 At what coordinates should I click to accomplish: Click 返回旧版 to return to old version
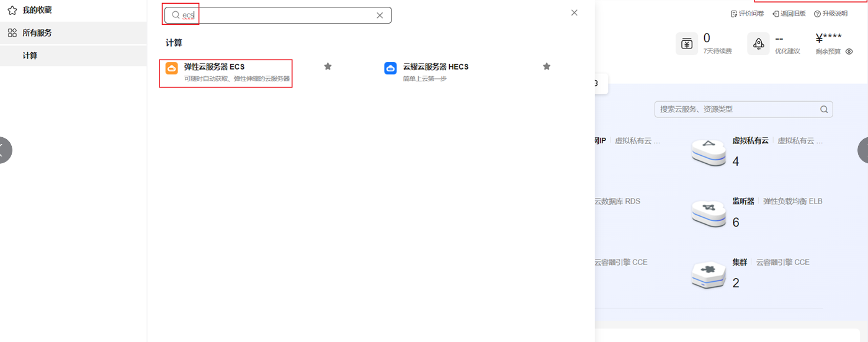click(789, 14)
